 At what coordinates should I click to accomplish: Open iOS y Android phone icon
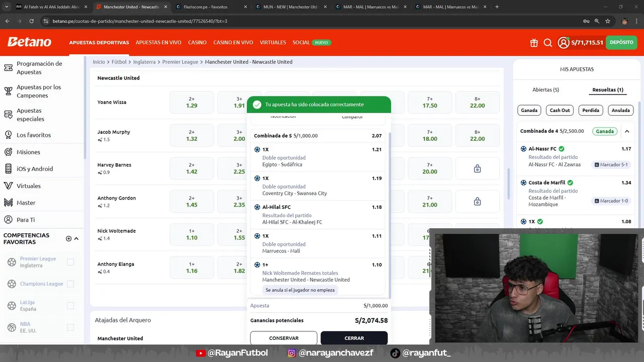pyautogui.click(x=8, y=169)
